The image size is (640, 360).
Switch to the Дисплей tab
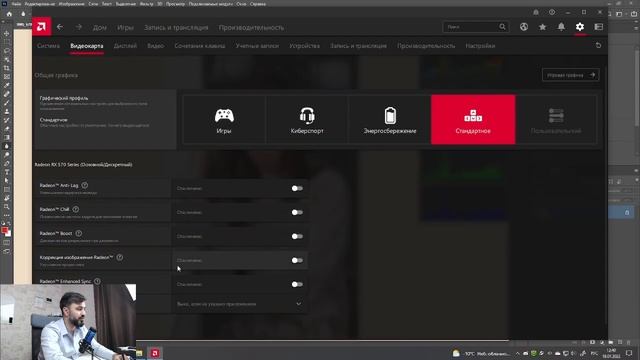(125, 46)
